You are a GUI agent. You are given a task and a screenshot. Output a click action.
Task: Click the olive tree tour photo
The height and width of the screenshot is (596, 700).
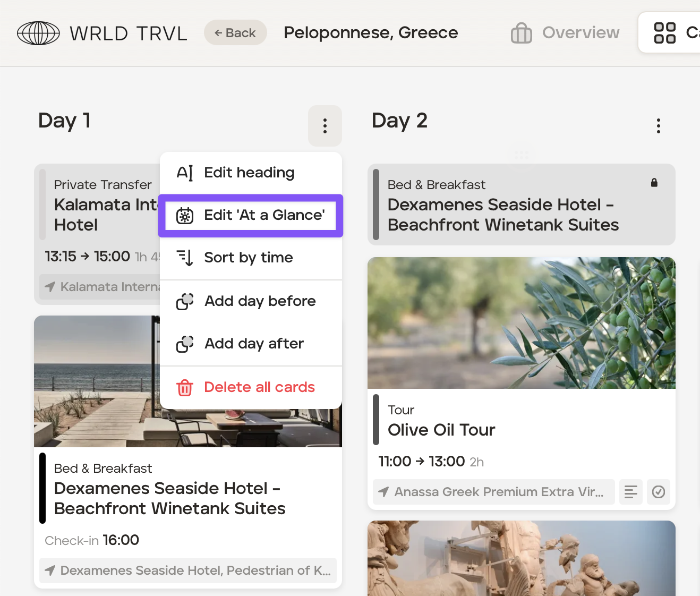click(521, 323)
